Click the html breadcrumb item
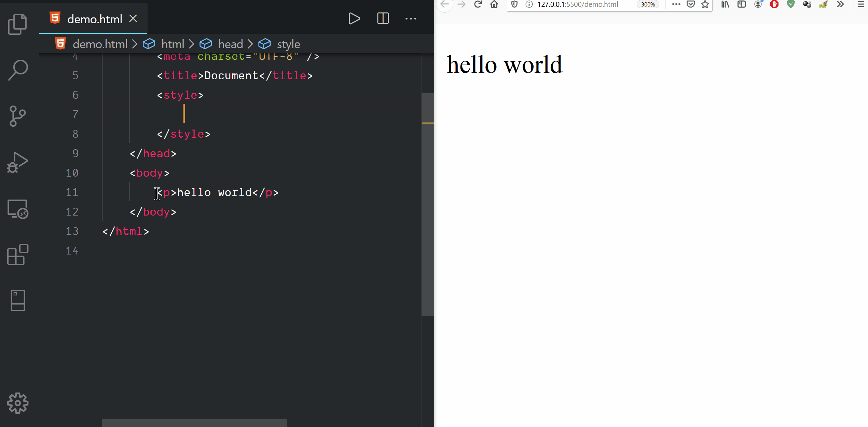This screenshot has width=868, height=427. pyautogui.click(x=173, y=44)
